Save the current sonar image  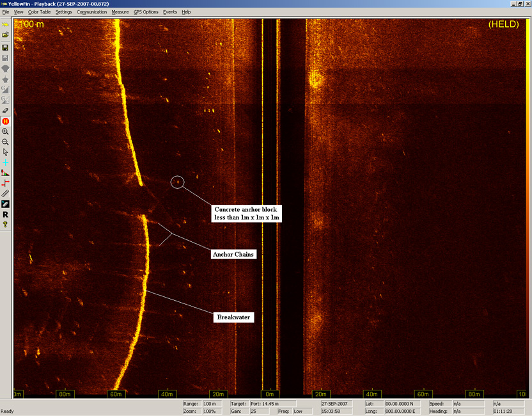tap(5, 47)
